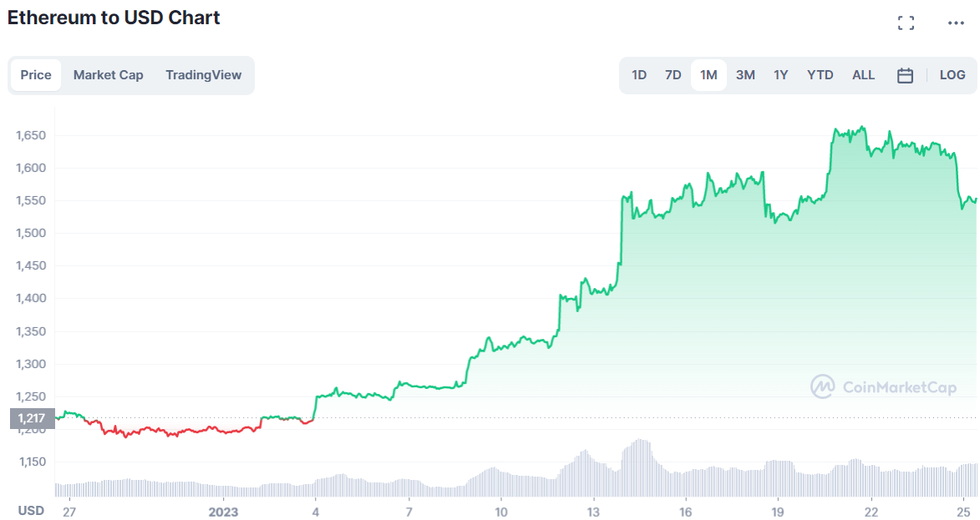The width and height of the screenshot is (980, 520).
Task: Enter fullscreen chart view
Action: tap(906, 23)
